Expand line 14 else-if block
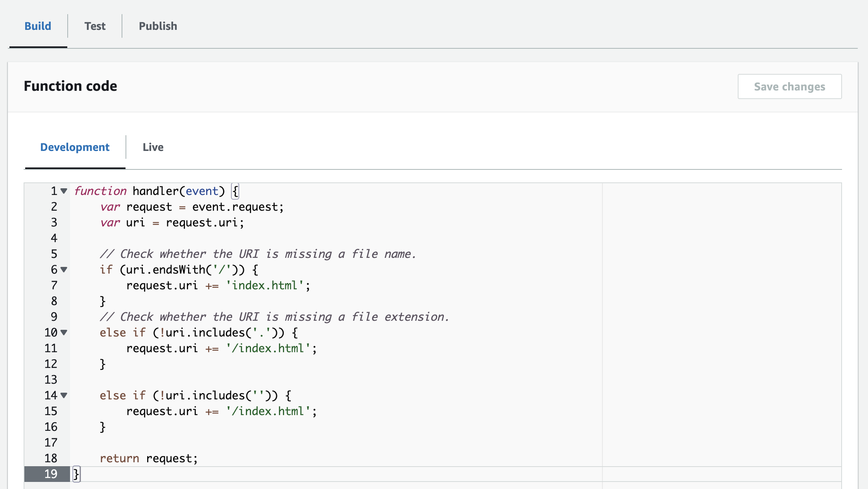The image size is (868, 489). 64,395
